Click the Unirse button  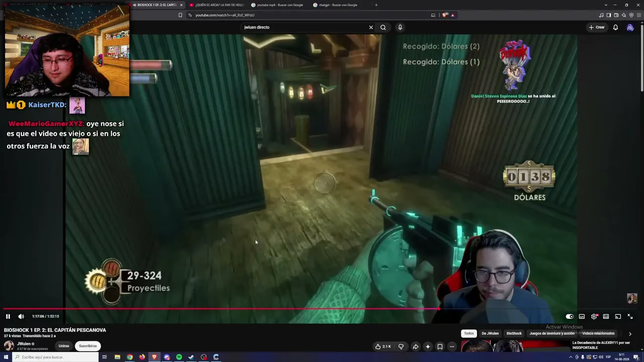tap(64, 346)
